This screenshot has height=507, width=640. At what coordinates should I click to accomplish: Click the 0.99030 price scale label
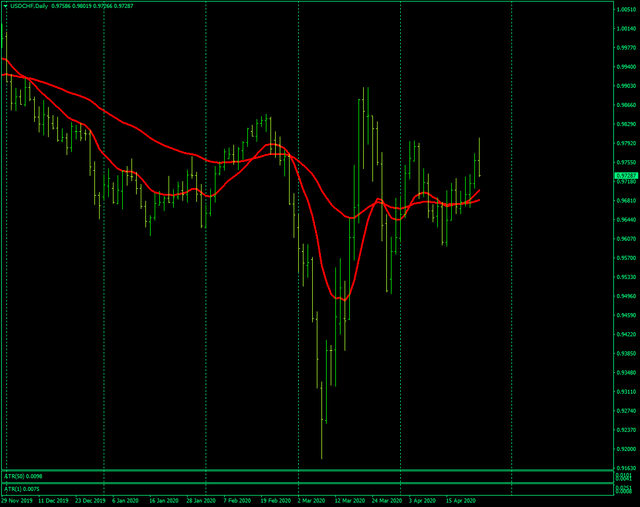pyautogui.click(x=627, y=86)
